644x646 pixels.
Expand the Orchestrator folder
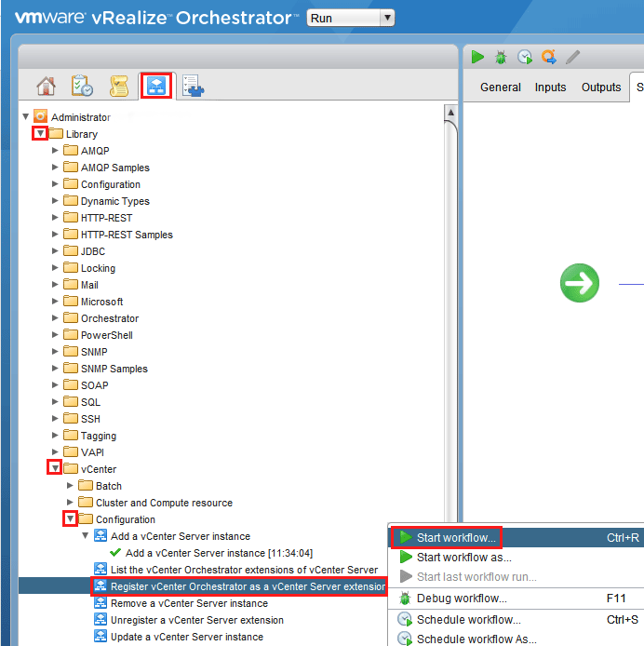(x=54, y=317)
